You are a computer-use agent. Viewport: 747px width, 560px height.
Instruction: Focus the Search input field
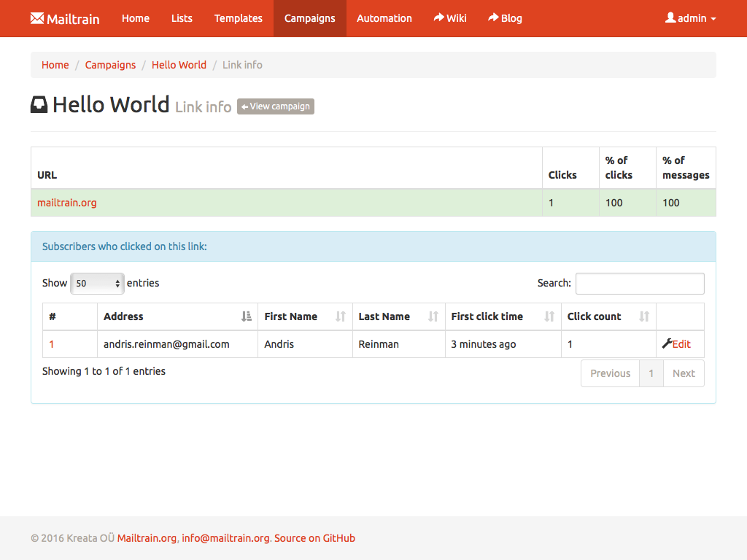[x=639, y=284]
